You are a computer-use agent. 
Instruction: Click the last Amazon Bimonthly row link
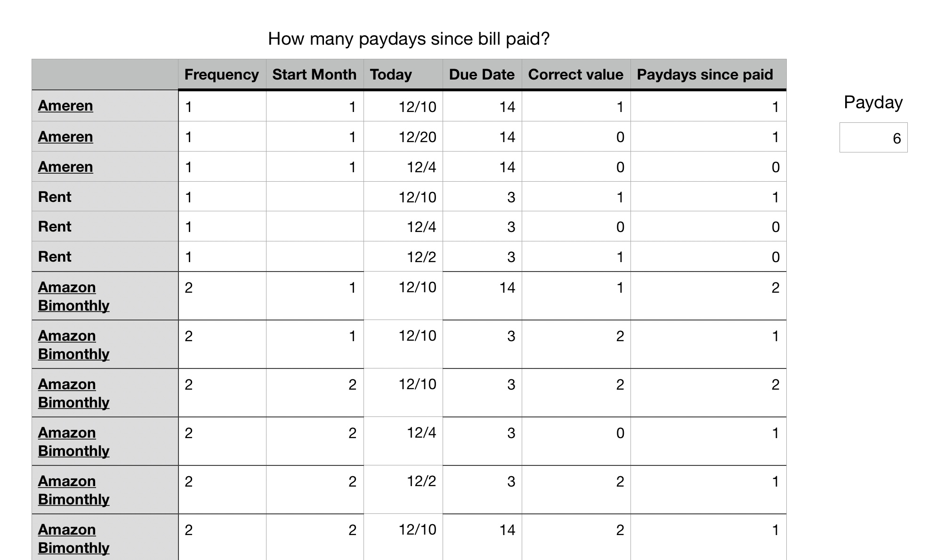(73, 538)
